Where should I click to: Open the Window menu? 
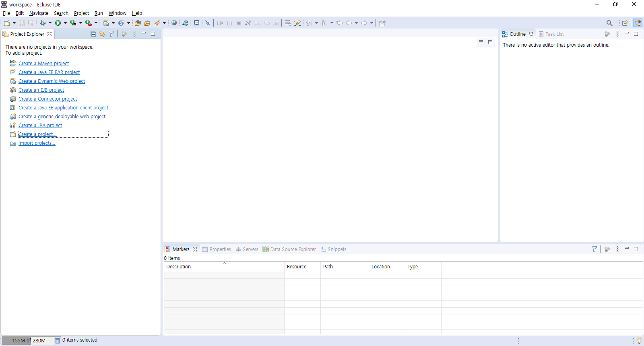click(118, 13)
